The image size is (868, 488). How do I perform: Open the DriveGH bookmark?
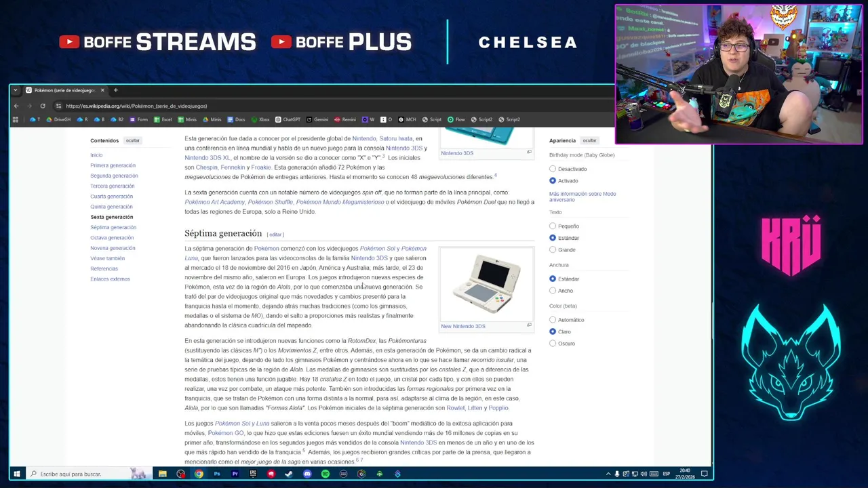coord(58,119)
